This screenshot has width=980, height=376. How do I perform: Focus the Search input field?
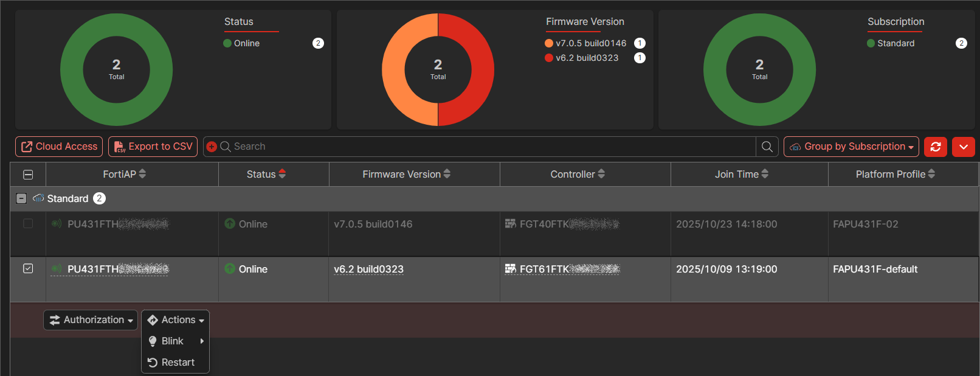pos(486,147)
